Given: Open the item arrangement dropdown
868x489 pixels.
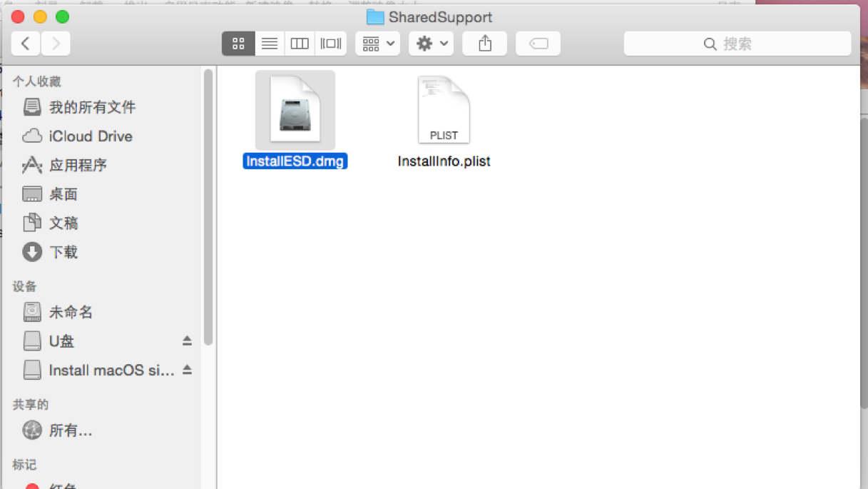Looking at the screenshot, I should coord(377,44).
